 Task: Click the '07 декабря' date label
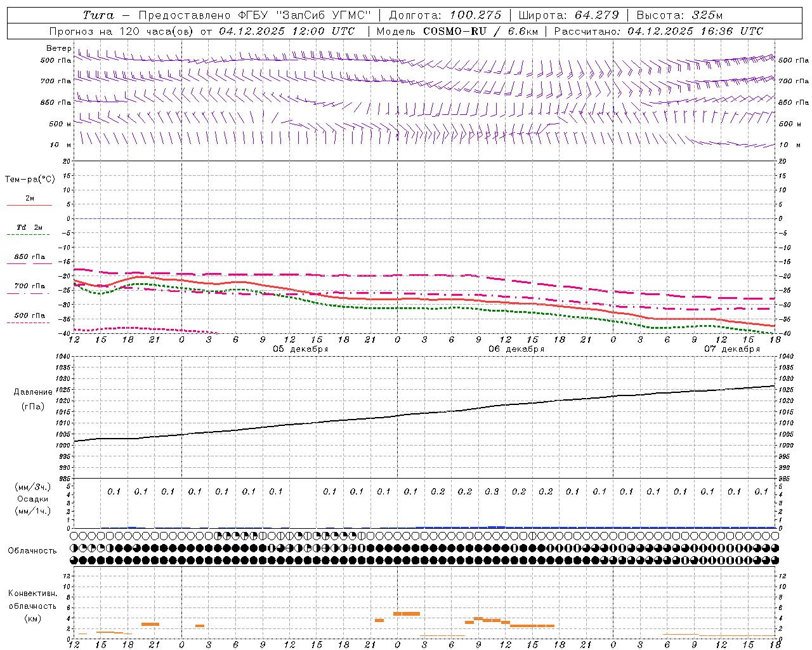(x=732, y=349)
